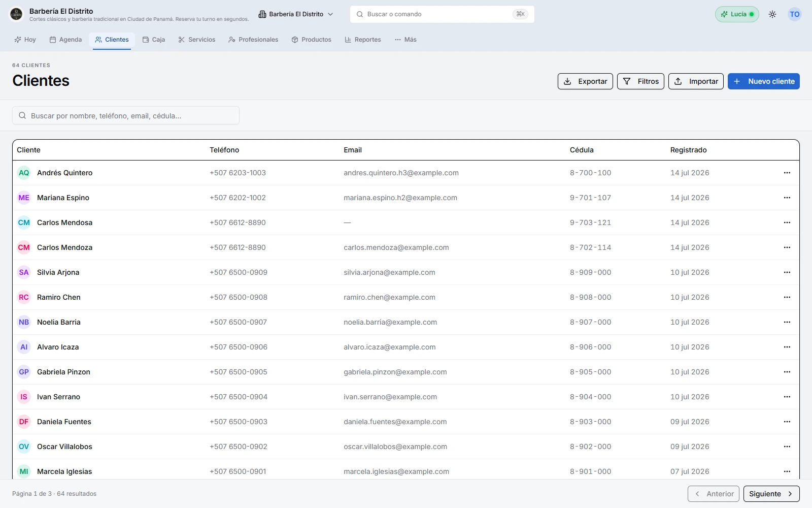This screenshot has height=508, width=812.
Task: Open row actions for Andrés Quintero
Action: tap(787, 173)
